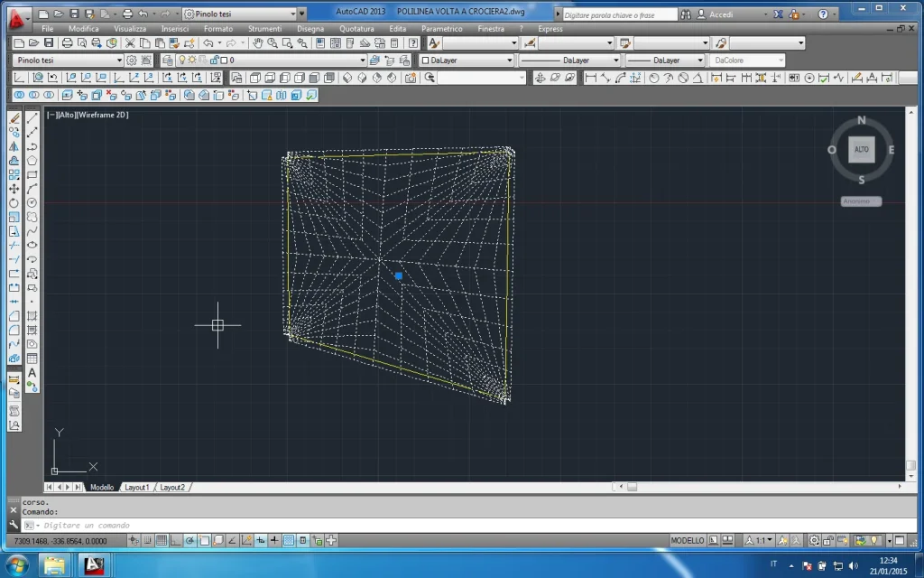Click the Cut scissors icon
Viewport: 924px width, 578px height.
[x=131, y=43]
